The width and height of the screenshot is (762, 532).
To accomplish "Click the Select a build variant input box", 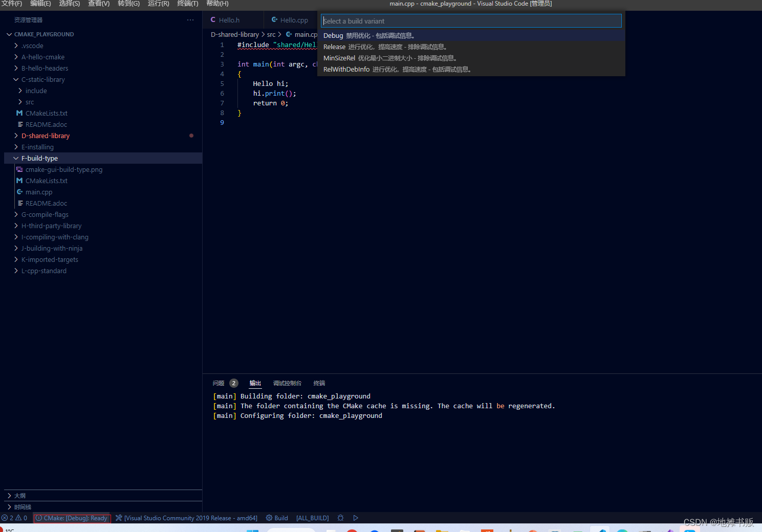I will (x=471, y=20).
